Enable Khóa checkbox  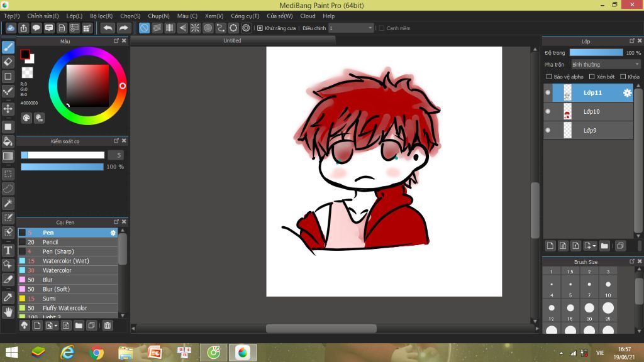coord(623,77)
